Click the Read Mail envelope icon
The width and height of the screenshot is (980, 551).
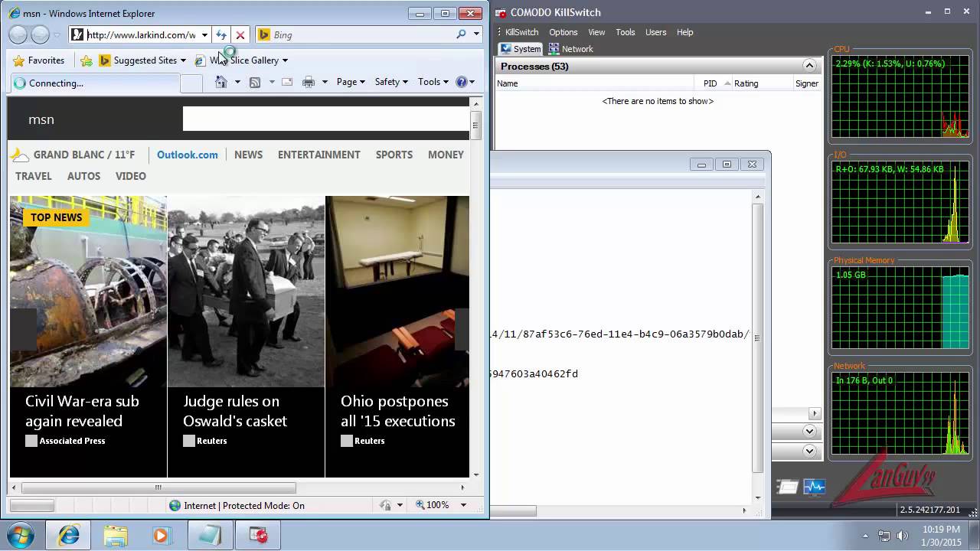click(x=287, y=82)
